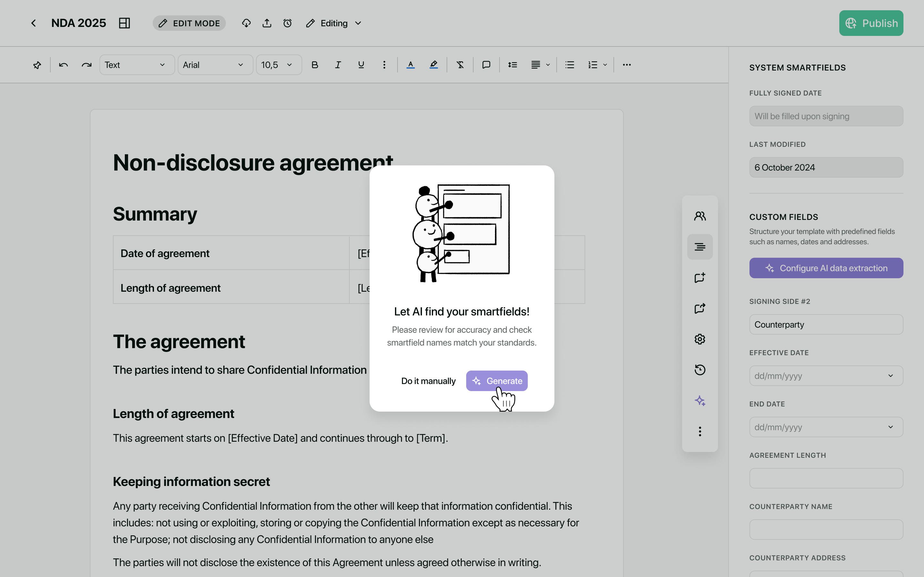This screenshot has width=924, height=577.
Task: Click the pin toolbar icon
Action: click(x=37, y=65)
